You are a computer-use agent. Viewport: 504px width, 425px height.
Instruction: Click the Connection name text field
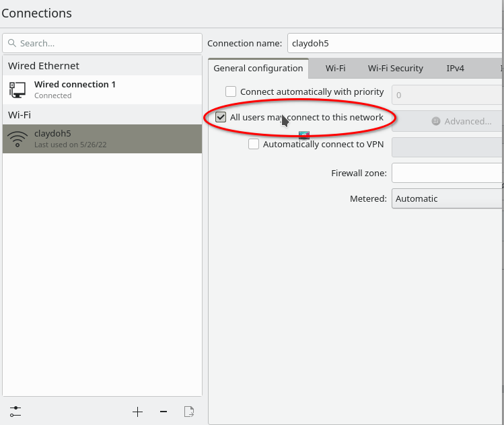395,43
